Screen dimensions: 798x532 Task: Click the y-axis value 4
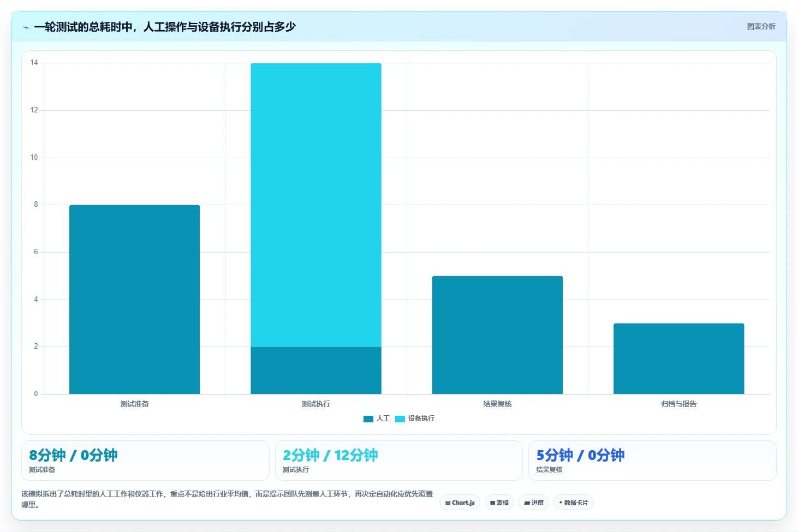[36, 300]
